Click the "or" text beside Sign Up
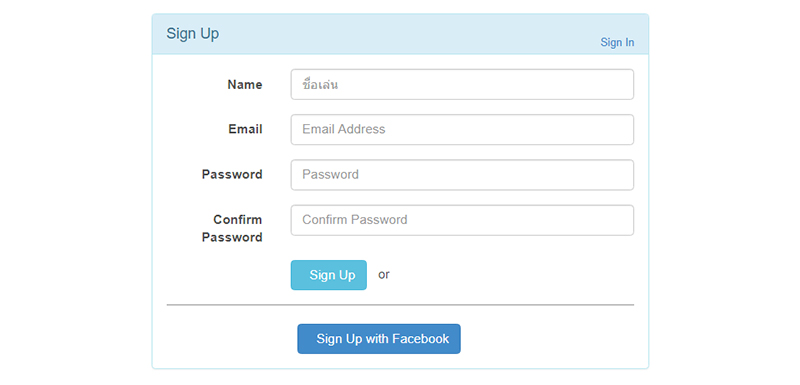 (x=384, y=274)
